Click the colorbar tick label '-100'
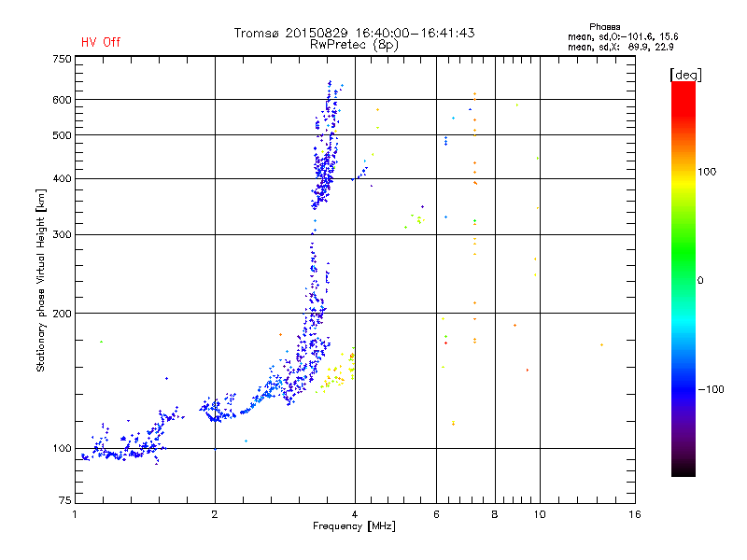The image size is (747, 560). pos(711,389)
